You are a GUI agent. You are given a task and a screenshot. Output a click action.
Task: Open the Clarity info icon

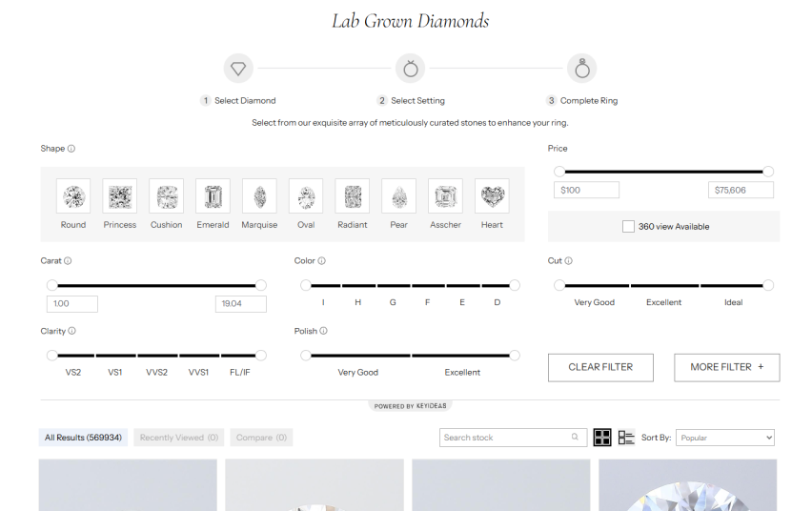click(72, 331)
